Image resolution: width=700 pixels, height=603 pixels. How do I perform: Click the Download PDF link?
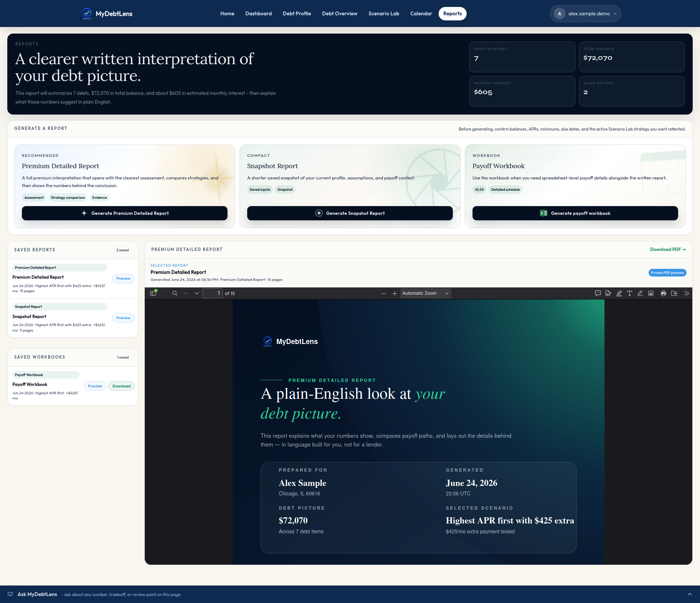click(x=668, y=250)
